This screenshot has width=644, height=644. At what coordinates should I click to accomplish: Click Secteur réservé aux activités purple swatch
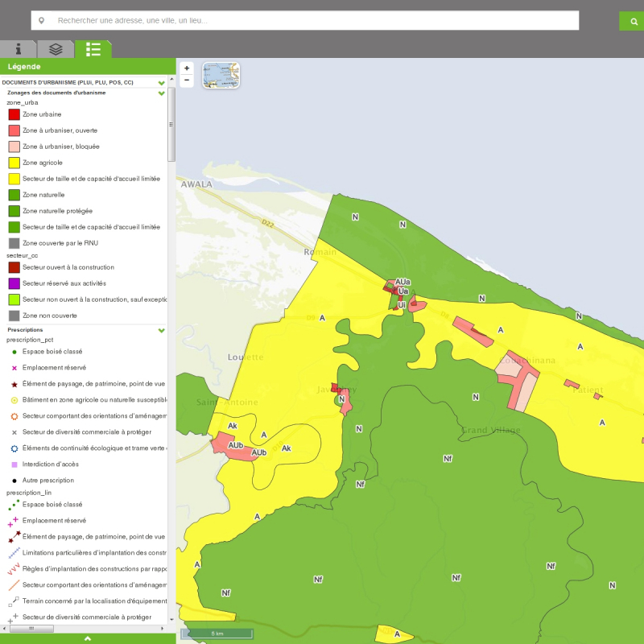(x=14, y=283)
